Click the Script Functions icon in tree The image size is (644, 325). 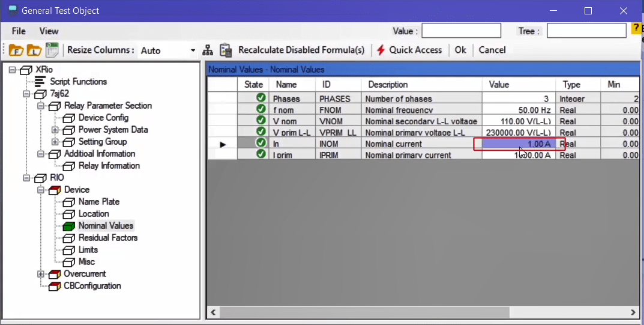pyautogui.click(x=40, y=82)
